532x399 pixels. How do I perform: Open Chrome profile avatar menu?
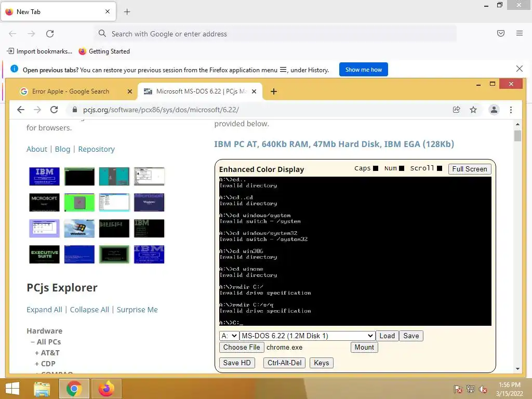494,110
